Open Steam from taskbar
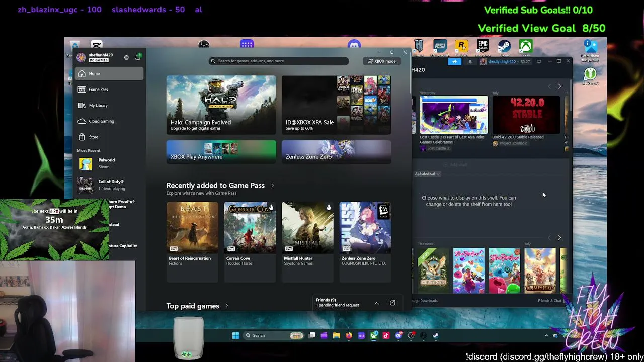The height and width of the screenshot is (362, 644). pos(436,335)
